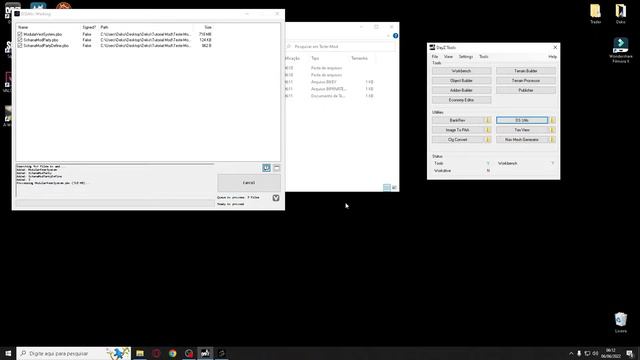This screenshot has width=640, height=360.
Task: Click the Windows taskbar search box
Action: click(x=74, y=353)
